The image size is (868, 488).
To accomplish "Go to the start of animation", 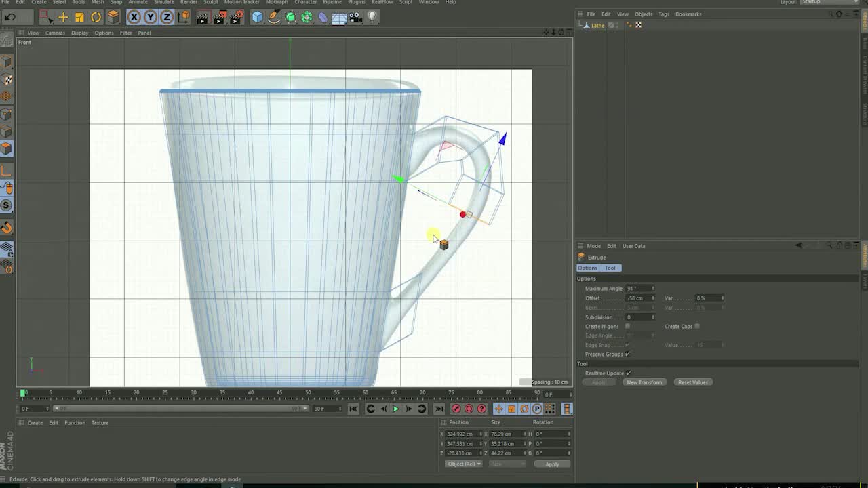I will (353, 409).
